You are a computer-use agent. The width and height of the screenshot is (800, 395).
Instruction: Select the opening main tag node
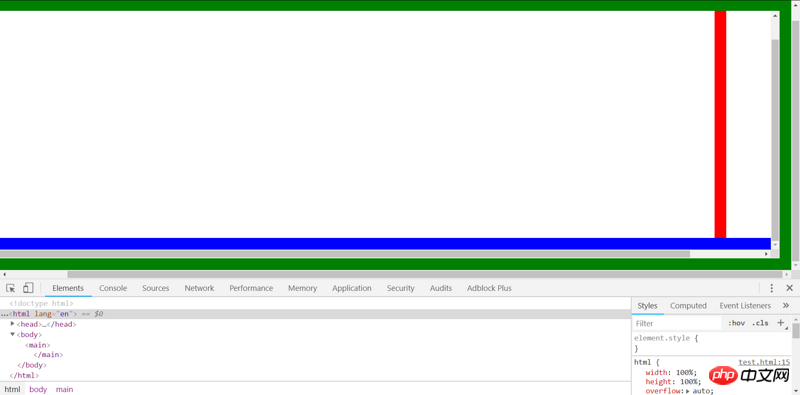38,345
